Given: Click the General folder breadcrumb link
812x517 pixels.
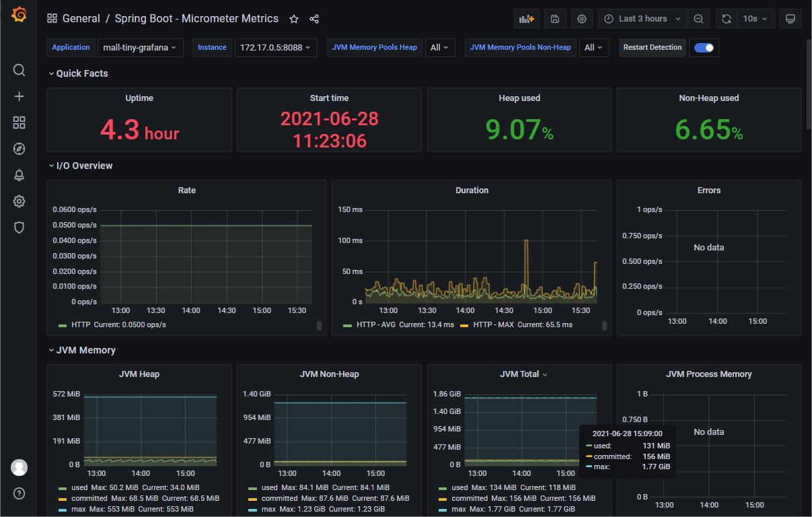Looking at the screenshot, I should click(x=81, y=19).
